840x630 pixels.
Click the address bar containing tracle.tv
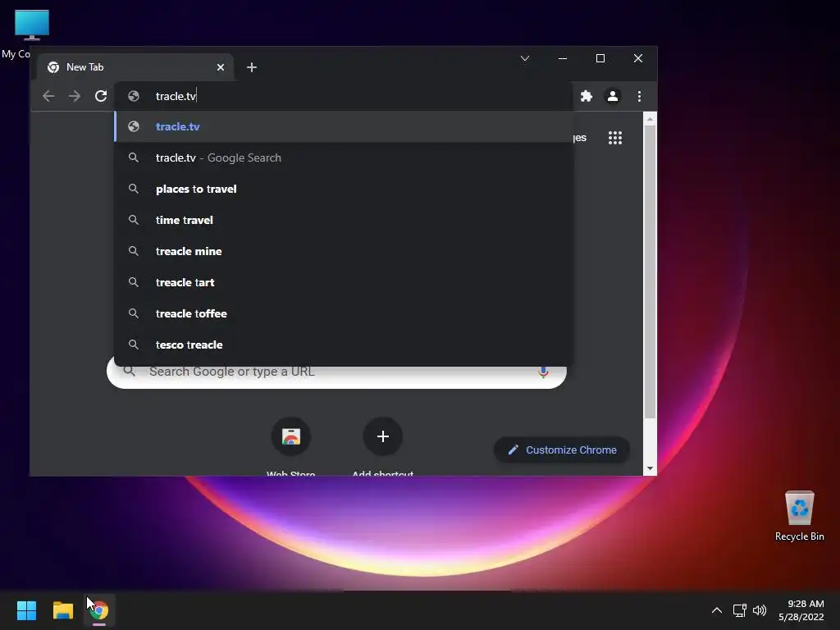point(344,96)
